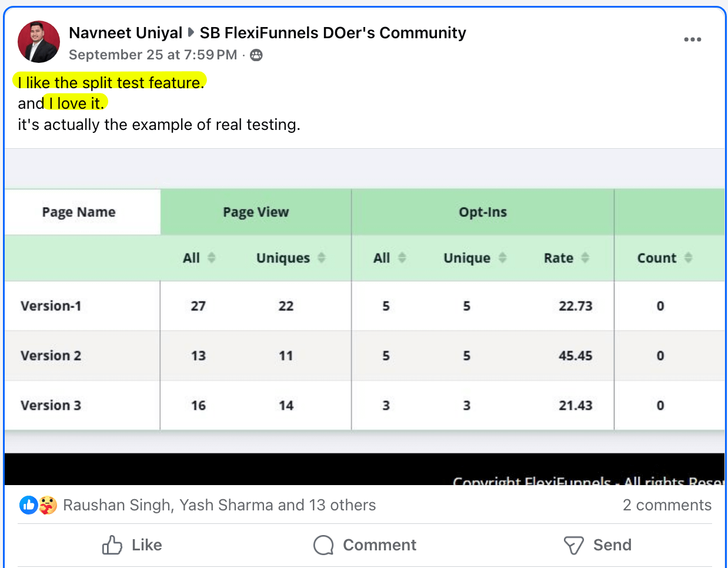
Task: Click the Comment speech bubble icon
Action: coord(323,545)
